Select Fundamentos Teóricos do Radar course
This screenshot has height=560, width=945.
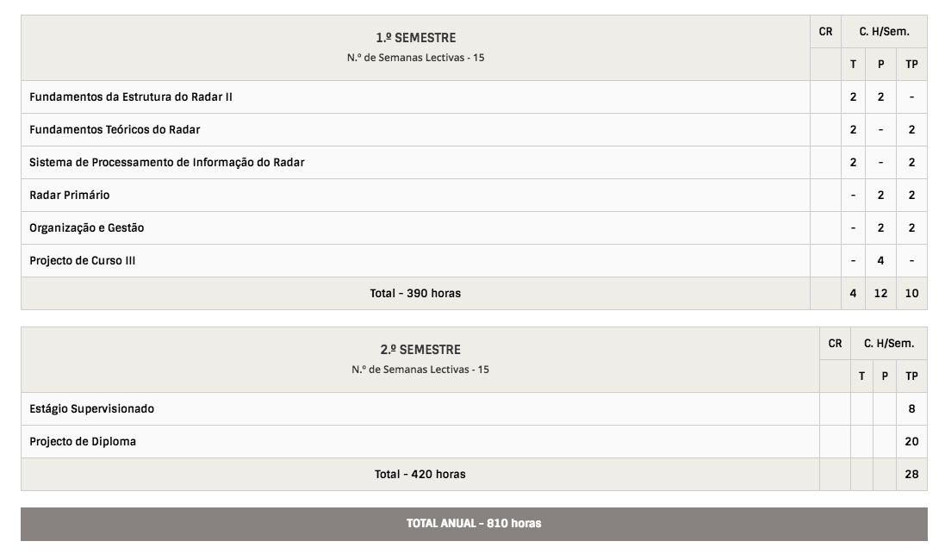(x=115, y=130)
